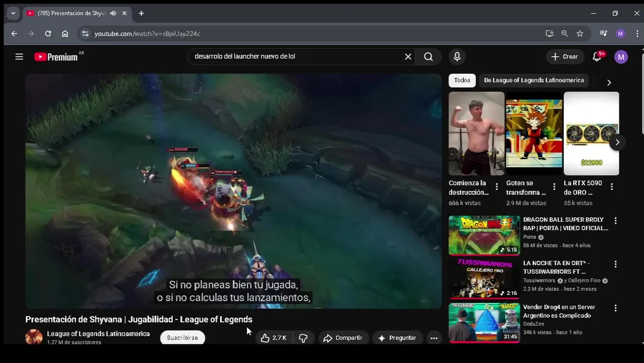Open Comienza la destrucción short thumbnail
Viewport: 644px width, 363px height.
[476, 133]
